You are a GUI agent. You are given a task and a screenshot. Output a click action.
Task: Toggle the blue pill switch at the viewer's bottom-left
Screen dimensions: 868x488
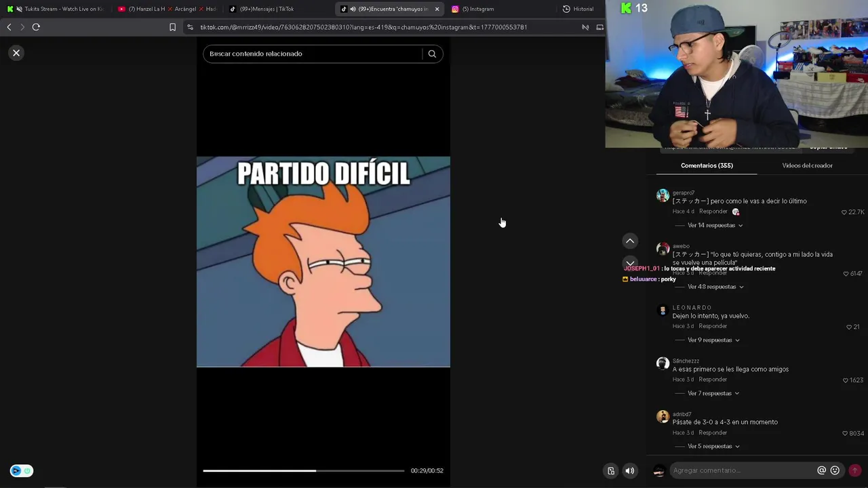(x=21, y=470)
